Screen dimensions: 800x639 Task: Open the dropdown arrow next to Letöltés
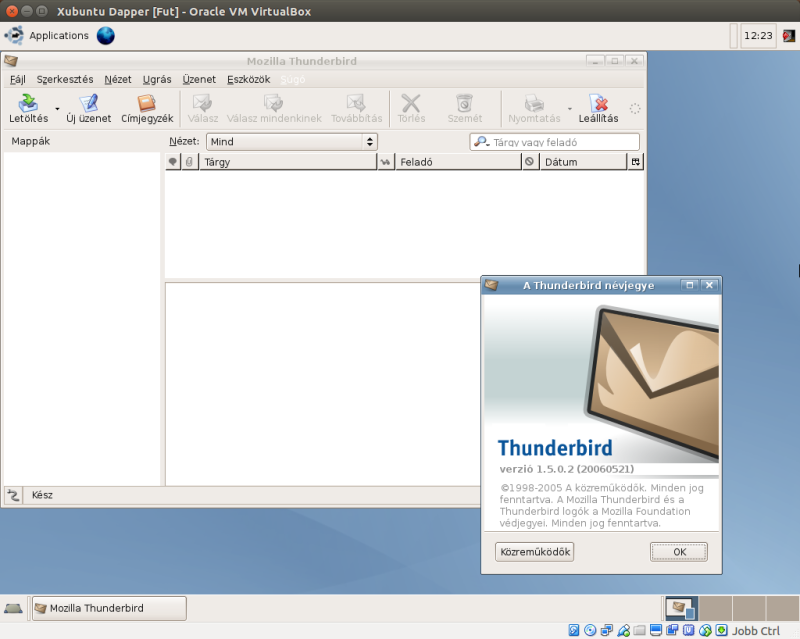[x=57, y=109]
